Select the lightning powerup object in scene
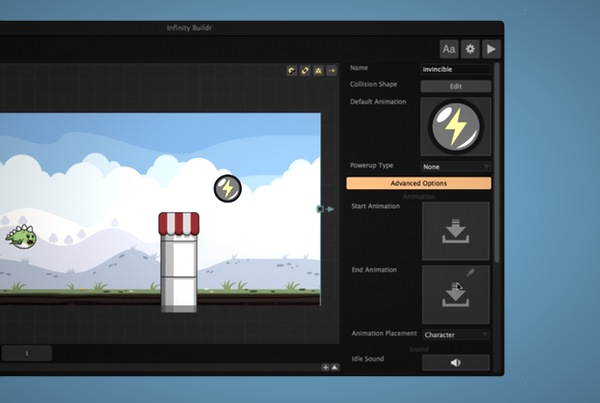This screenshot has height=403, width=600. [228, 188]
